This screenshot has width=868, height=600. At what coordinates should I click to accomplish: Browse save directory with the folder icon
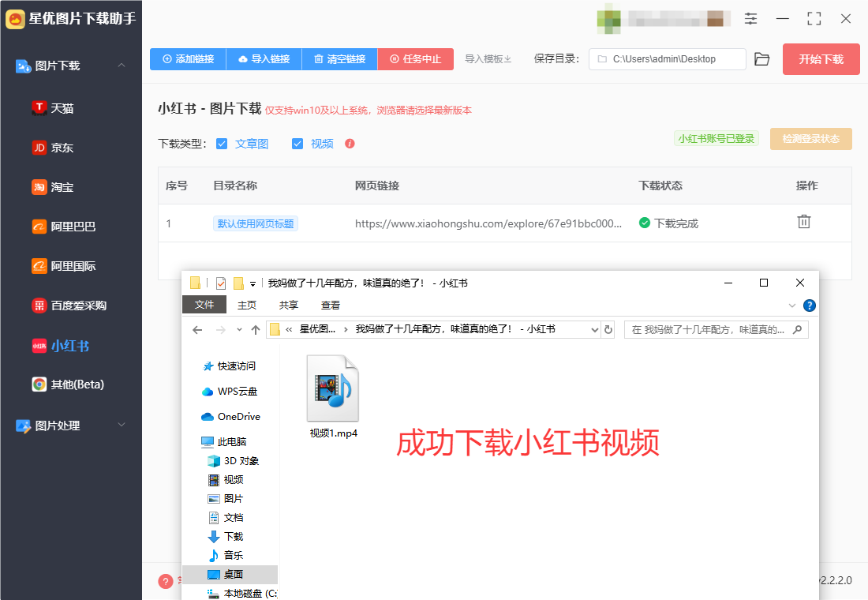[x=762, y=59]
